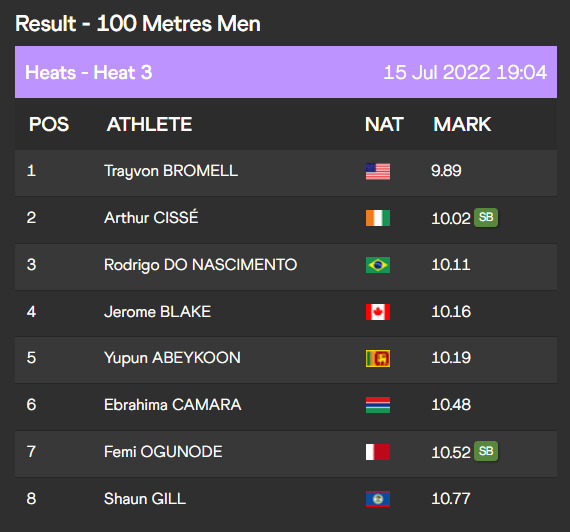Viewport: 570px width, 532px height.
Task: Click the POS column header
Action: pyautogui.click(x=49, y=124)
